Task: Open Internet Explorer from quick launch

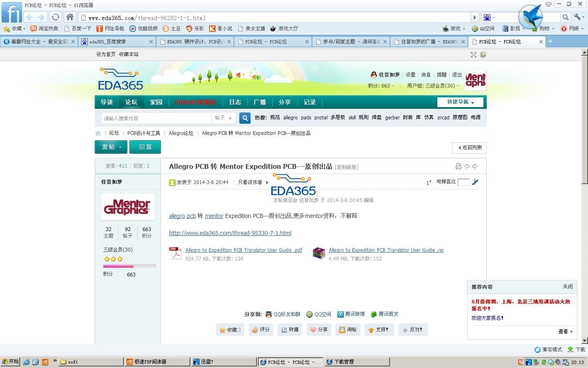Action: [27, 362]
